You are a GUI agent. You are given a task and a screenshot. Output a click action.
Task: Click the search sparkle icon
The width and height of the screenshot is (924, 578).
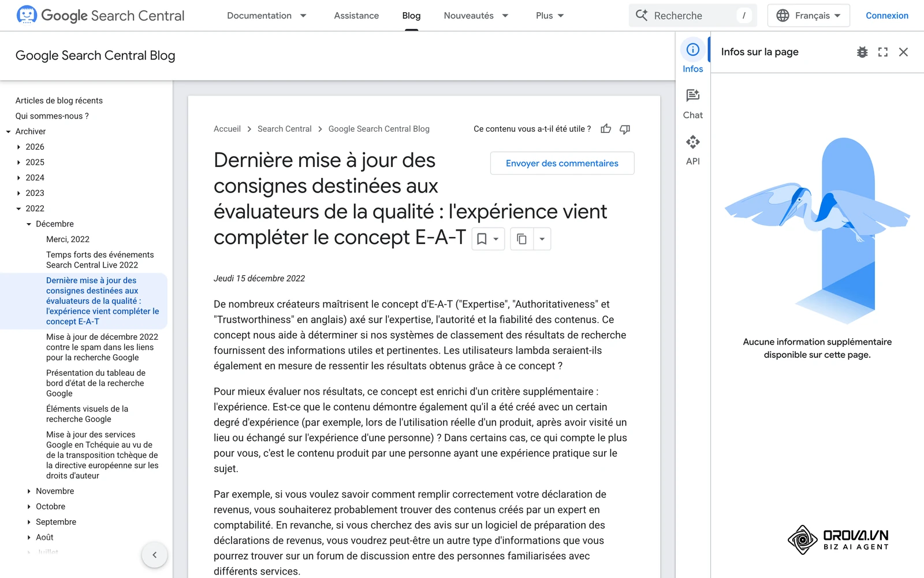point(642,15)
